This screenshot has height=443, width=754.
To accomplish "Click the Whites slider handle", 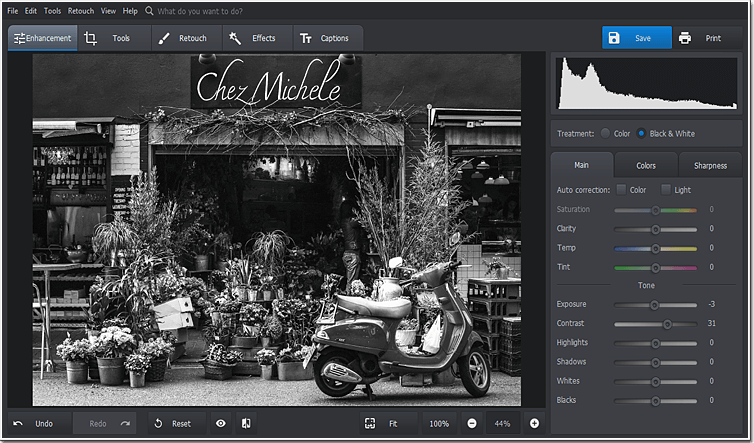I will coord(655,382).
